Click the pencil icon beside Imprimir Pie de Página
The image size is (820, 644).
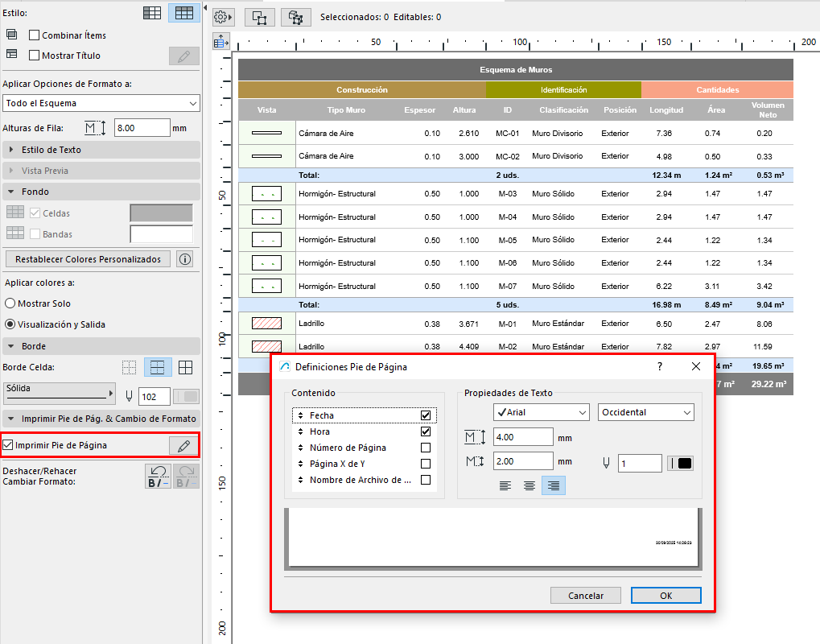tap(183, 446)
